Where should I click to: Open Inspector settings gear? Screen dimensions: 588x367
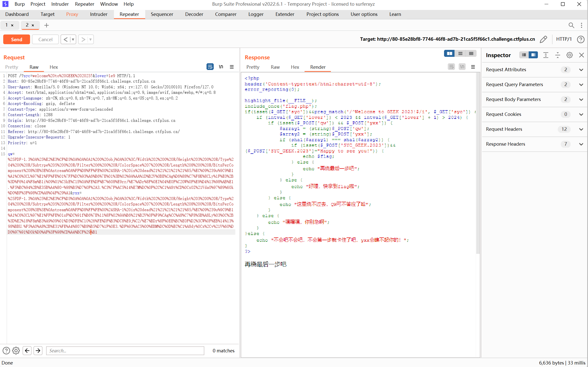coord(570,55)
